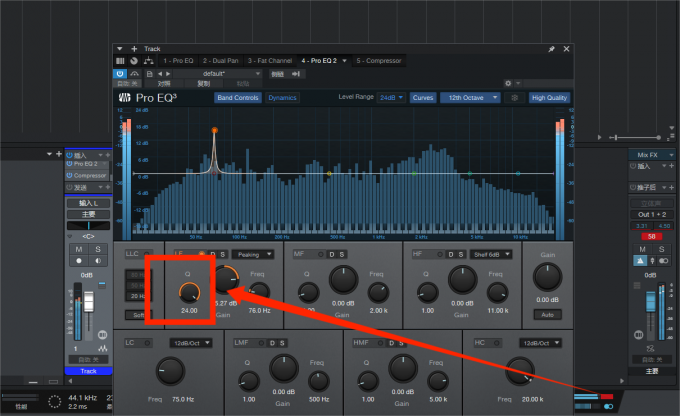Click the speaker icon on main channel
The width and height of the screenshot is (680, 416).
pos(638,261)
